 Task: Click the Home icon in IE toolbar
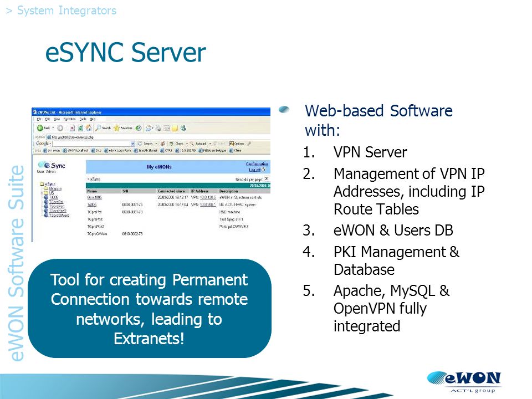pyautogui.click(x=89, y=128)
